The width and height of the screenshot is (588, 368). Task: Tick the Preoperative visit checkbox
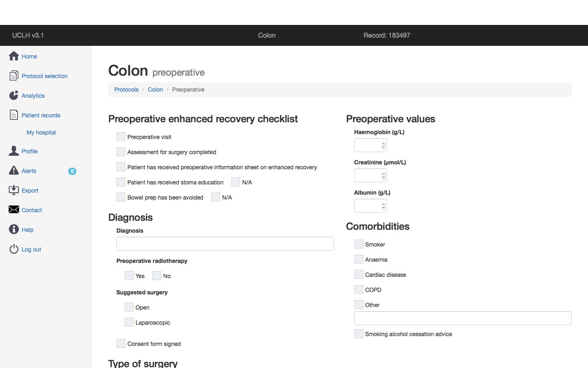tap(121, 137)
